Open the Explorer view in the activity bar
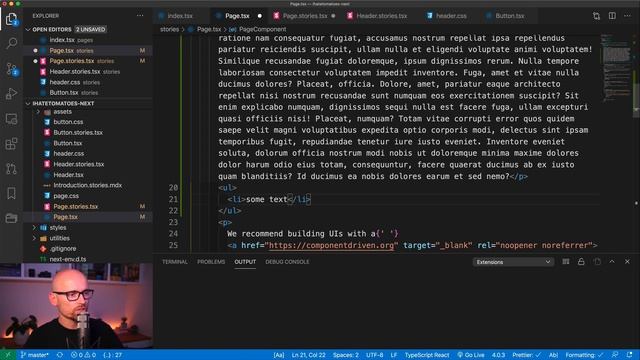 [x=11, y=19]
